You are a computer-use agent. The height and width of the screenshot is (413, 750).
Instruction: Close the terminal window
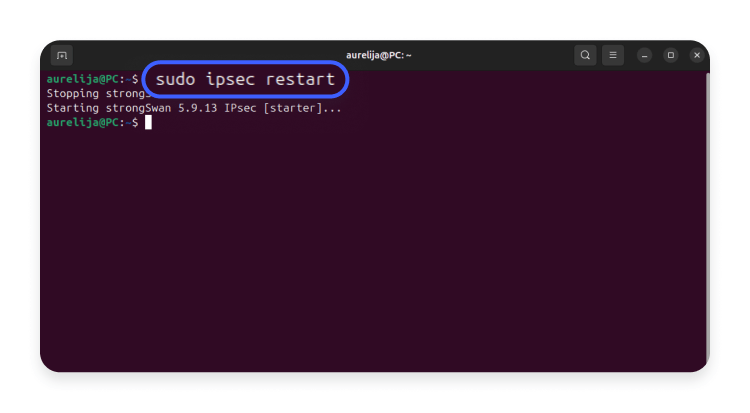[x=697, y=55]
